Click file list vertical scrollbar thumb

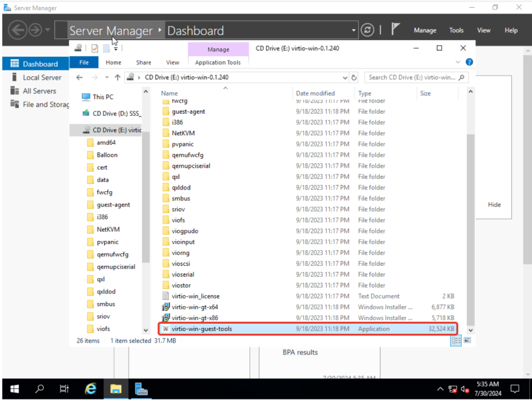pyautogui.click(x=471, y=229)
